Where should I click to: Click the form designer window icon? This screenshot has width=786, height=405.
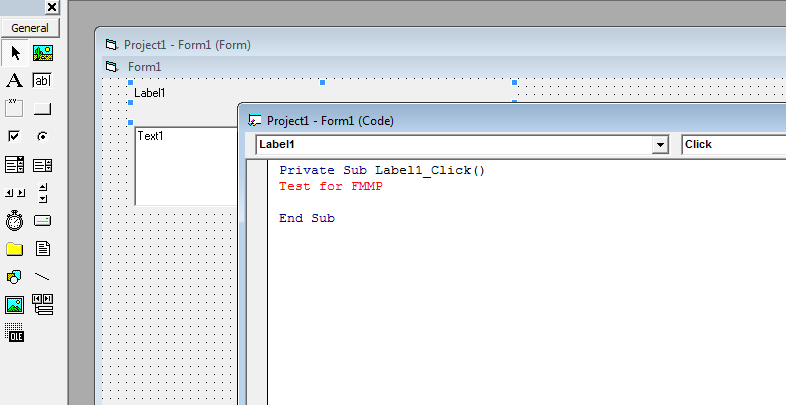(x=111, y=45)
